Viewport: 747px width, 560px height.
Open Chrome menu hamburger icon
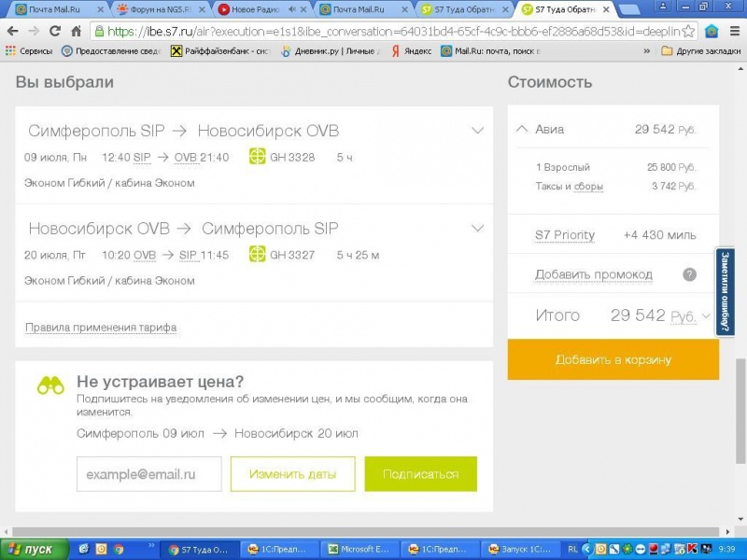tap(735, 32)
